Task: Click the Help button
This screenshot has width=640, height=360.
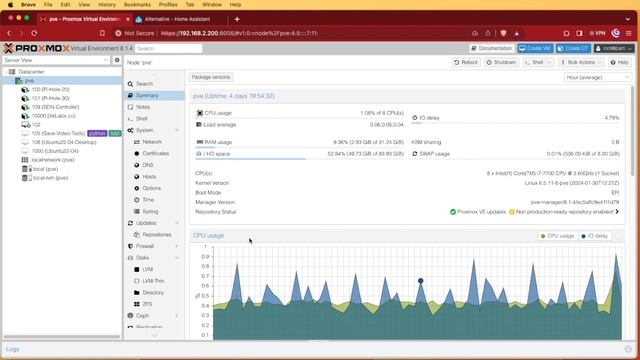Action: [x=619, y=62]
